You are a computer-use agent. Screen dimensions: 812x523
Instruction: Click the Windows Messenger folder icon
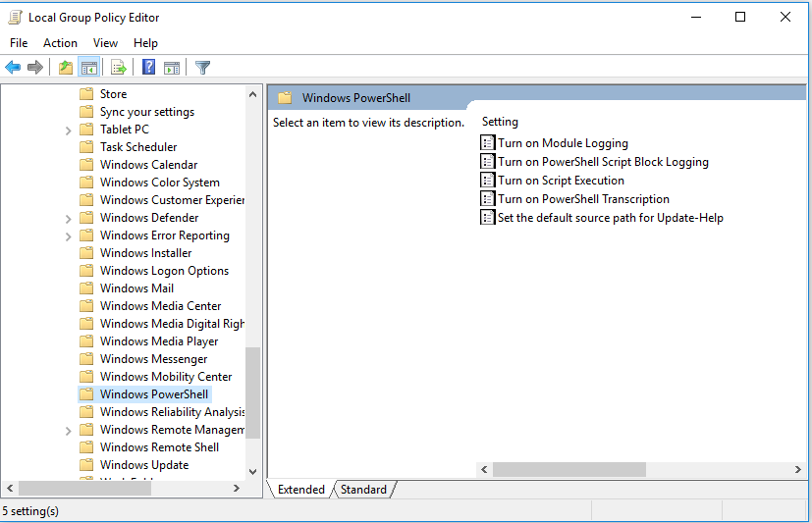point(86,358)
